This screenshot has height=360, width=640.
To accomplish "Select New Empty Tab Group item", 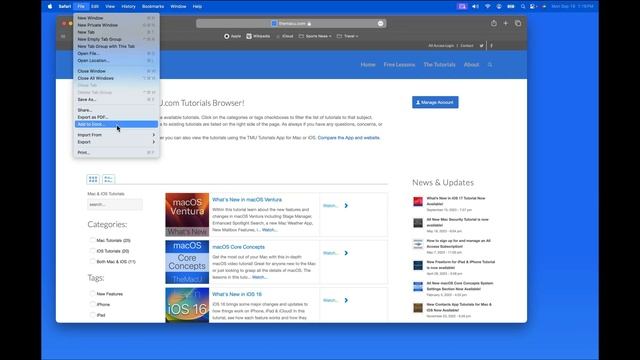I will pyautogui.click(x=116, y=39).
